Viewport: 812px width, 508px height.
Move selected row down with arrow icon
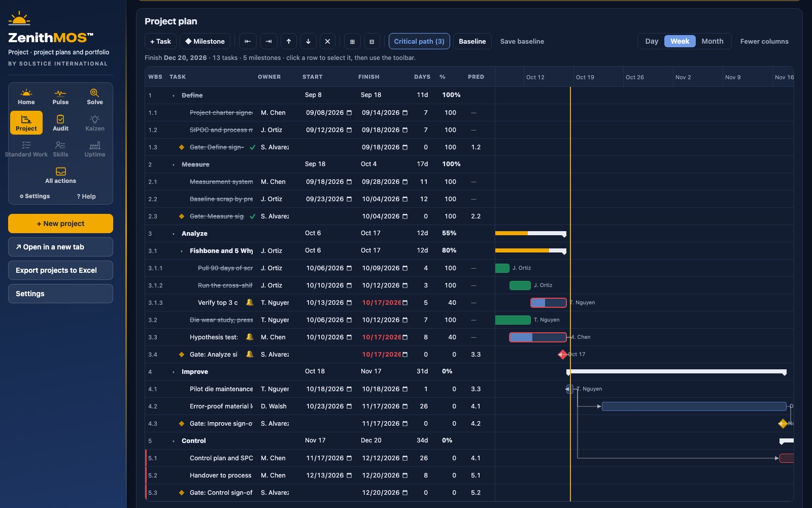(x=308, y=42)
